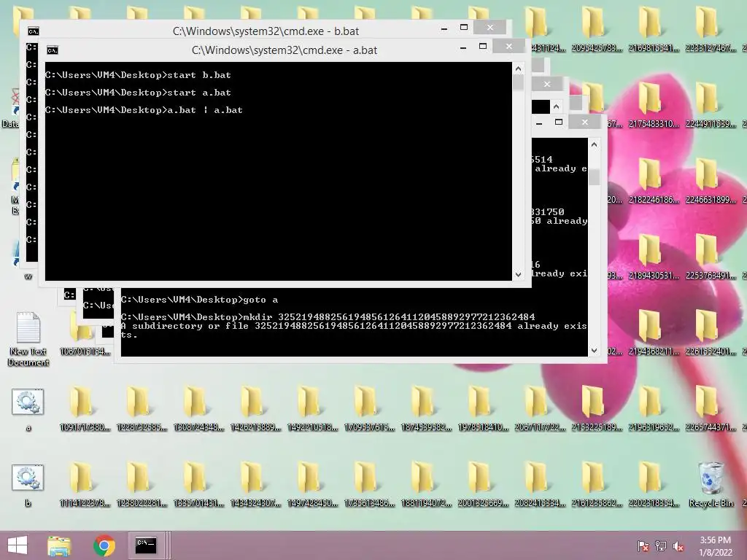The height and width of the screenshot is (560, 747).
Task: Select the Recycle Bin desktop icon
Action: pyautogui.click(x=711, y=485)
